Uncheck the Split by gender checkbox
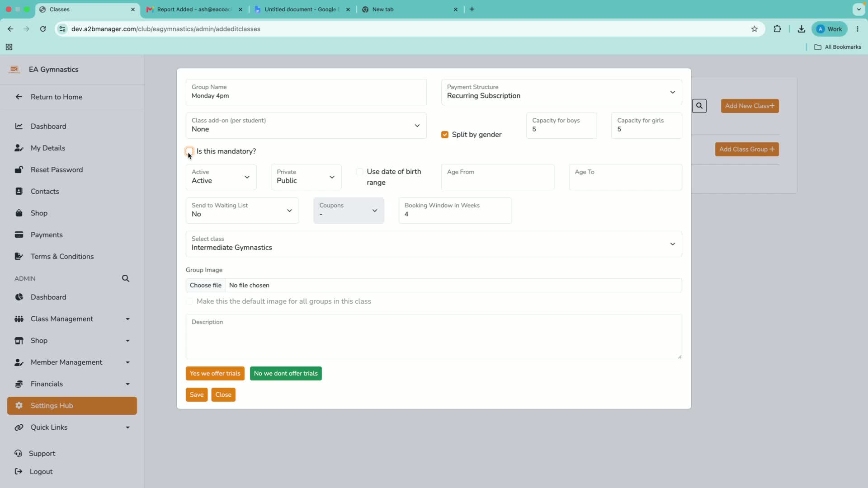 445,135
